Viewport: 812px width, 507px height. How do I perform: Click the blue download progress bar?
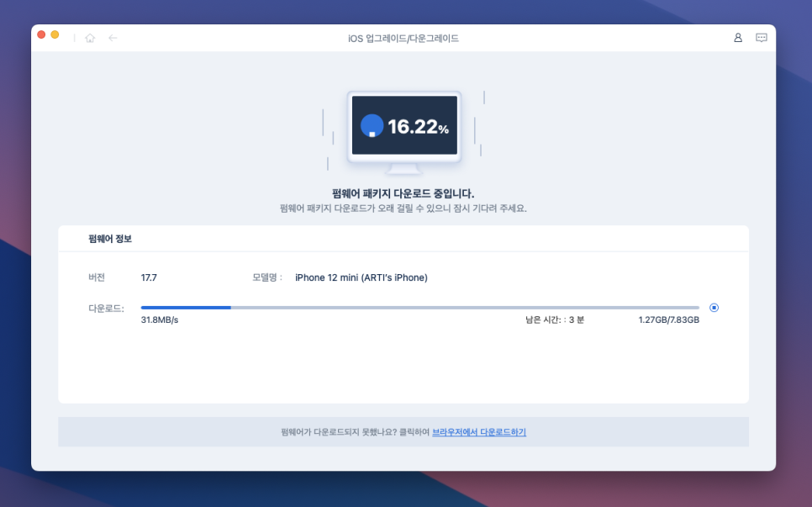420,308
